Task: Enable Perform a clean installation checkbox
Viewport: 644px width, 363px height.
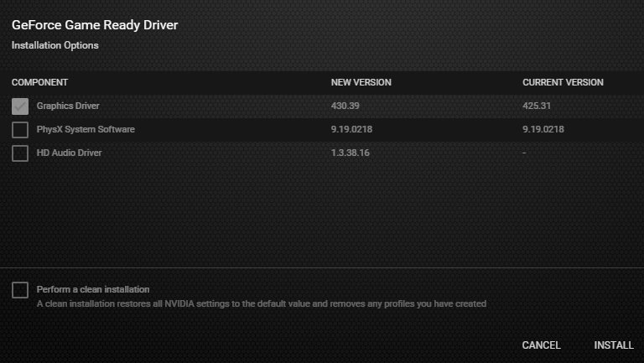Action: pos(20,290)
